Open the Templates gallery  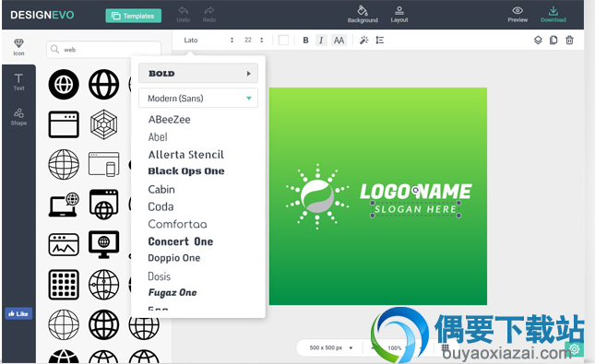pyautogui.click(x=133, y=16)
